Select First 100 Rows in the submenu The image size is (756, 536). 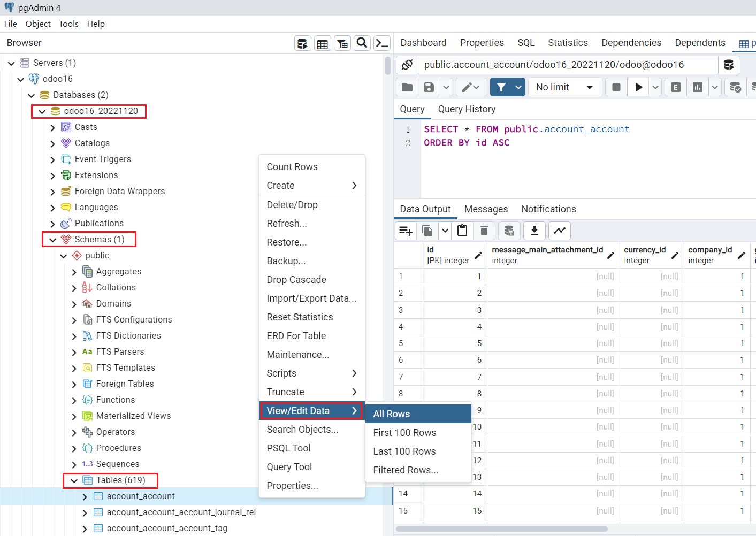pyautogui.click(x=418, y=433)
